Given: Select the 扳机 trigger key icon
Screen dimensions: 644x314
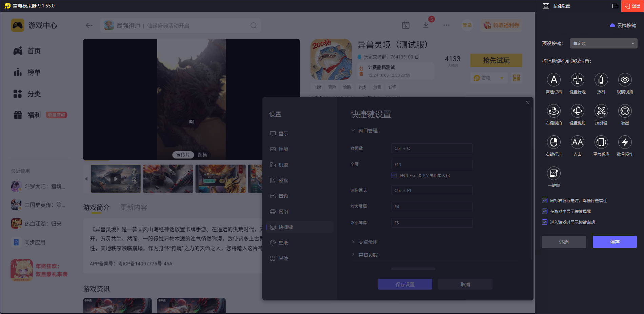Looking at the screenshot, I should coord(601,80).
